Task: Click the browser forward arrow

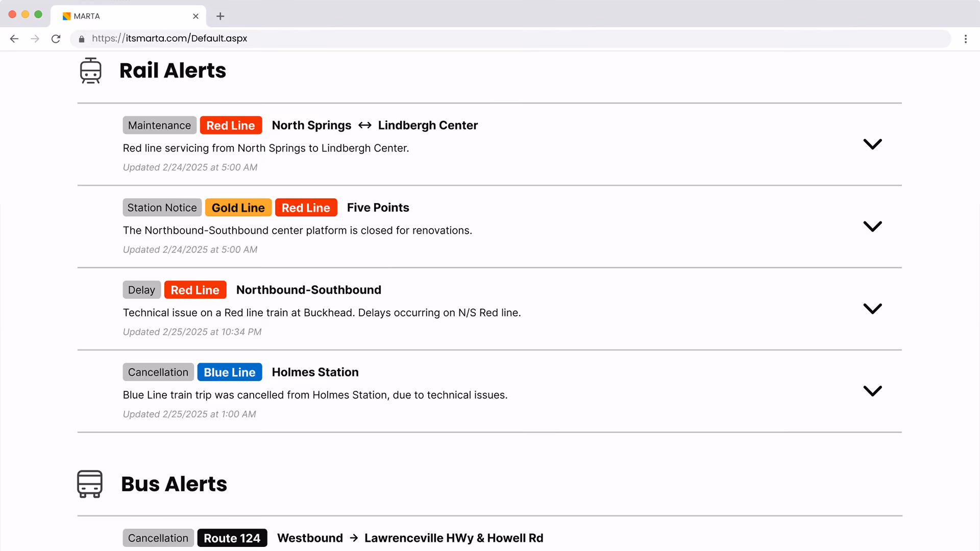Action: pos(35,39)
